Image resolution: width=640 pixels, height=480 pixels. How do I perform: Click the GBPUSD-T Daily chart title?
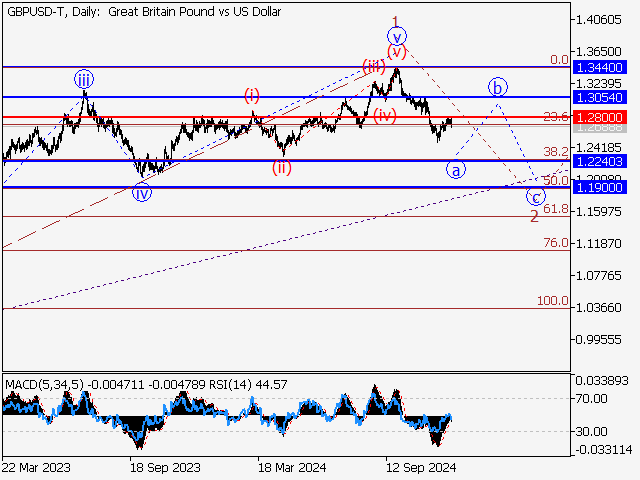click(143, 12)
